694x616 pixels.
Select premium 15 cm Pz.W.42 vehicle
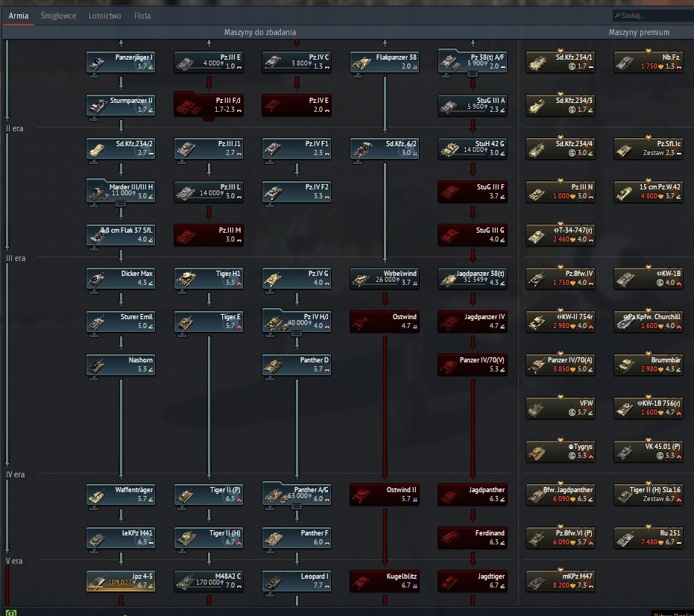pos(649,192)
